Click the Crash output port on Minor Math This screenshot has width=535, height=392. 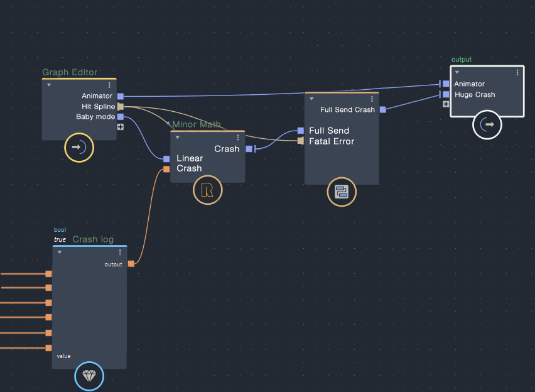[x=249, y=149]
